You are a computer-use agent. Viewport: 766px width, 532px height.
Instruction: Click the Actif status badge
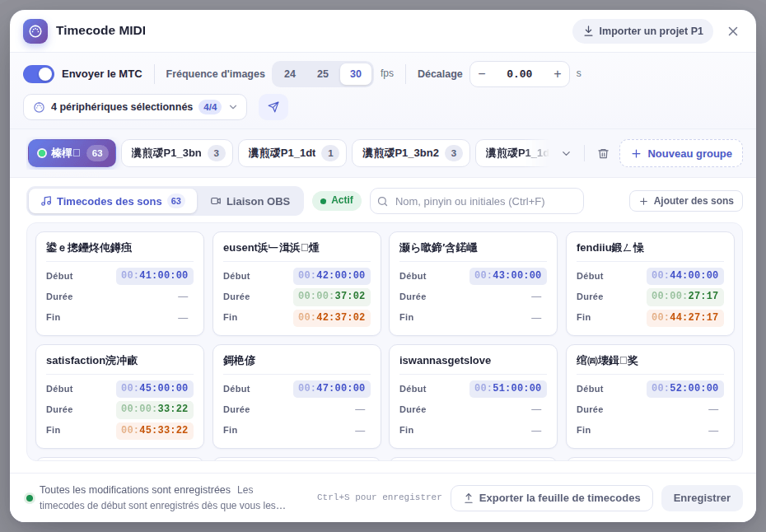[x=337, y=201]
